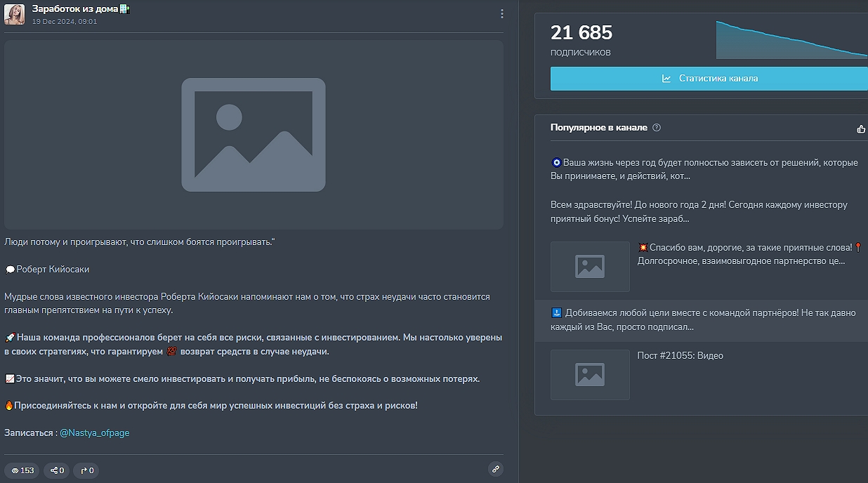Viewport: 868px width, 483px height.
Task: Copy post link using the chain icon
Action: [x=495, y=470]
